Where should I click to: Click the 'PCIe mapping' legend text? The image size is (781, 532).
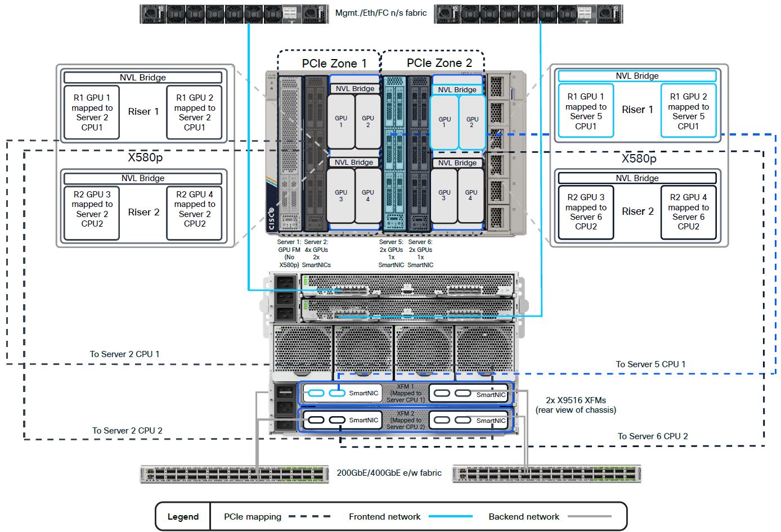[252, 517]
